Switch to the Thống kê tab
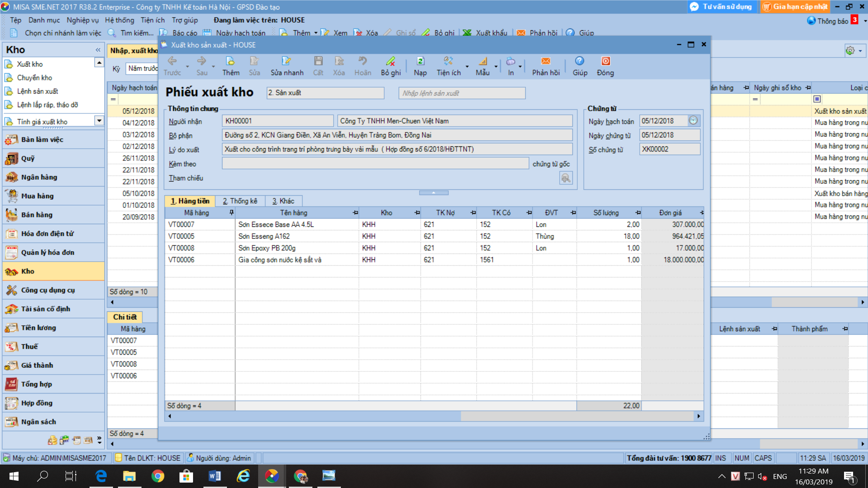868x488 pixels. (240, 201)
